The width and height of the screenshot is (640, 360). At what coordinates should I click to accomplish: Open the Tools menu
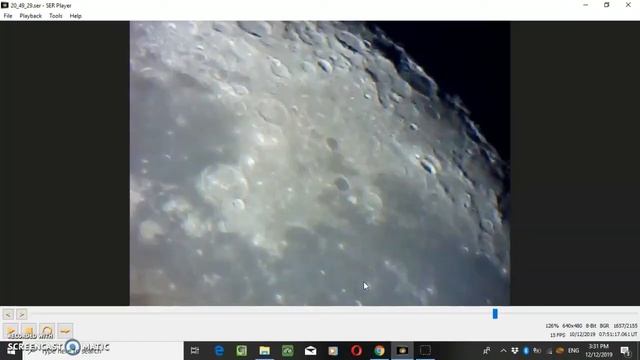click(56, 16)
